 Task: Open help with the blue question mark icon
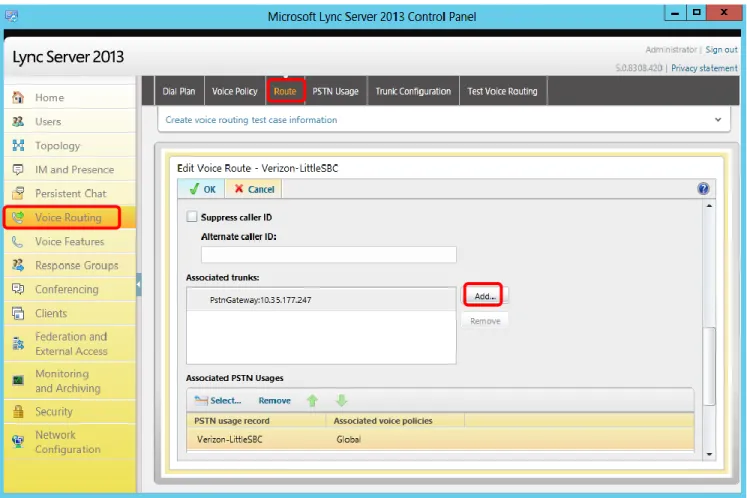tap(703, 189)
